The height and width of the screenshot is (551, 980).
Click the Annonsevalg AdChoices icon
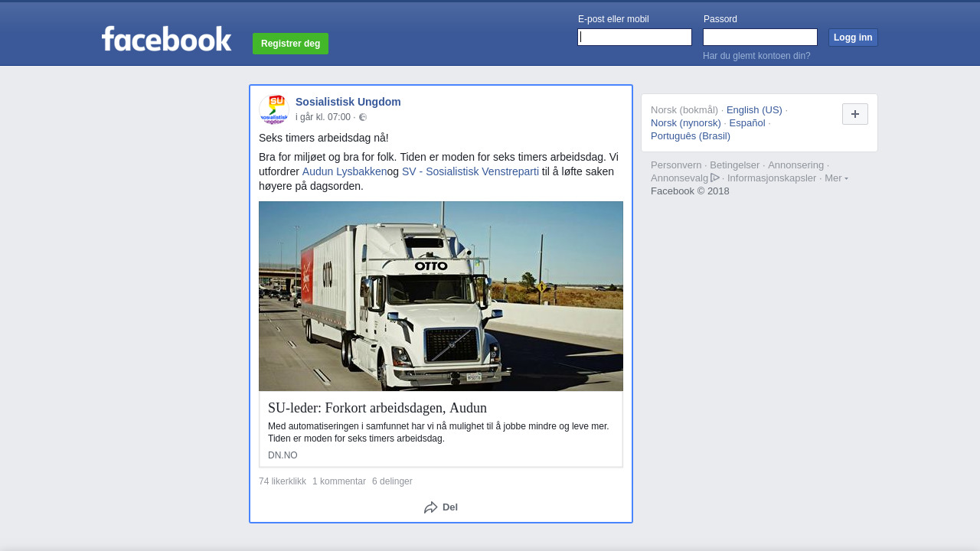[x=715, y=178]
